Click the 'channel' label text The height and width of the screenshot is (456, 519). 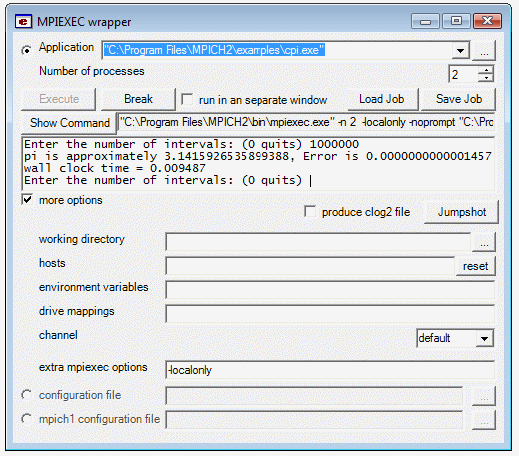[x=58, y=335]
